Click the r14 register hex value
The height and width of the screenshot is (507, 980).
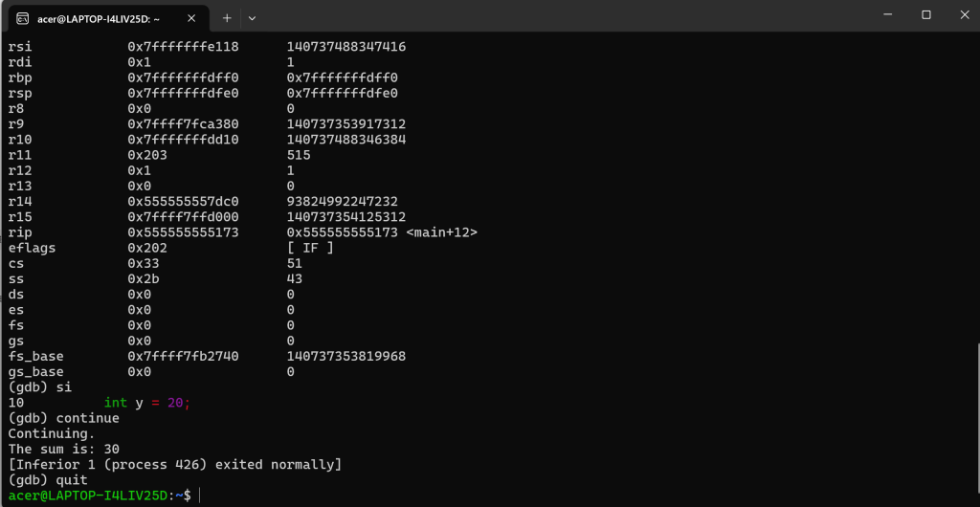click(x=183, y=202)
